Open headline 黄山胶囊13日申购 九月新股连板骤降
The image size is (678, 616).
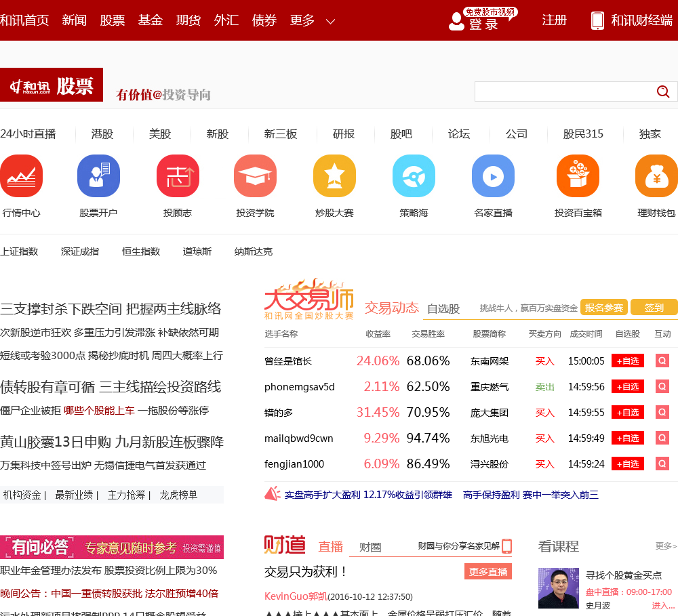(112, 442)
